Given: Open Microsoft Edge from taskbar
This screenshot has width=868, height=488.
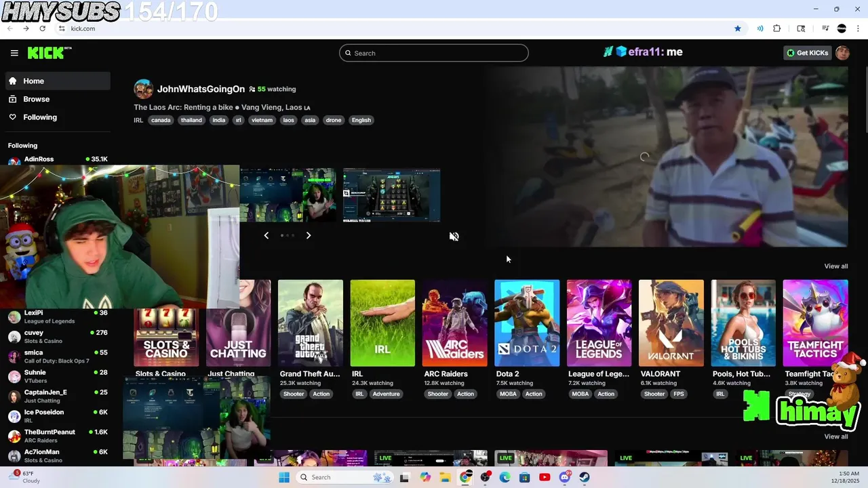Looking at the screenshot, I should pos(505,477).
